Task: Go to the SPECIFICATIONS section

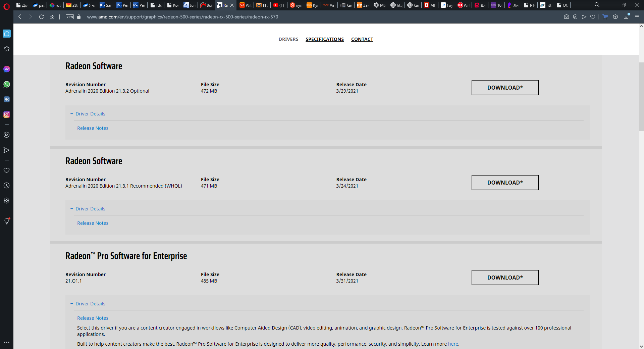Action: [325, 39]
